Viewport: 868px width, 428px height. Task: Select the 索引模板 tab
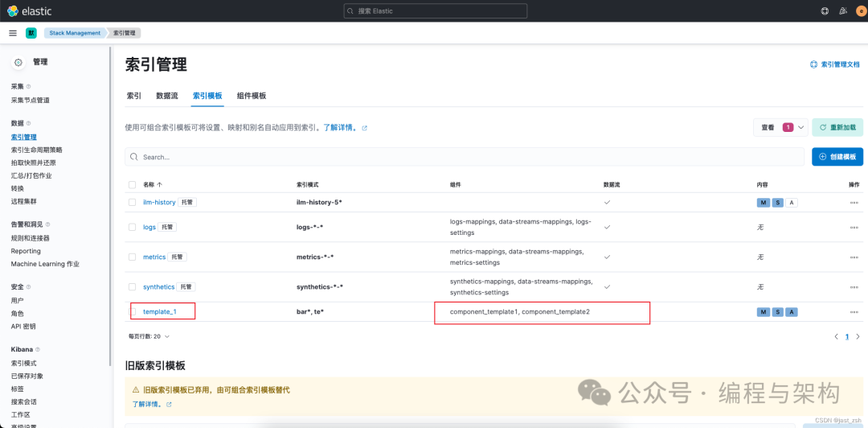click(207, 96)
